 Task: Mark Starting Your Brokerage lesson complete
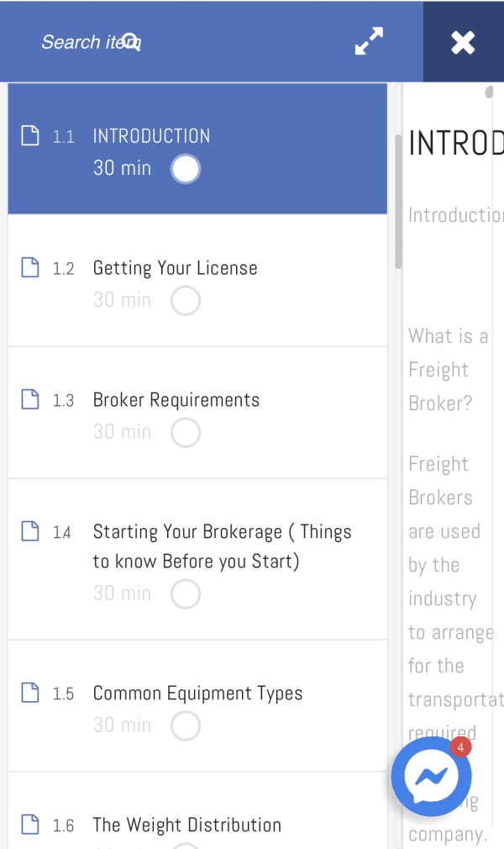pyautogui.click(x=186, y=593)
